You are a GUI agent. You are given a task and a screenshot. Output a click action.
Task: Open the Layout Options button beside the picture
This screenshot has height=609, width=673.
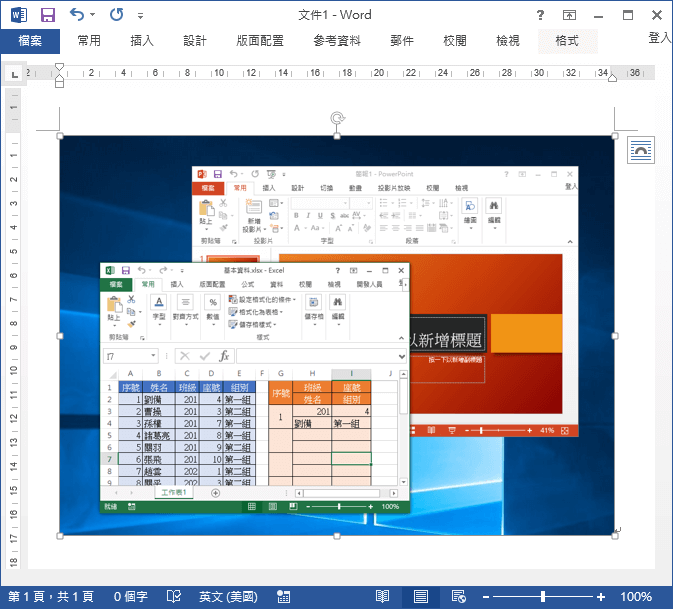coord(641,150)
